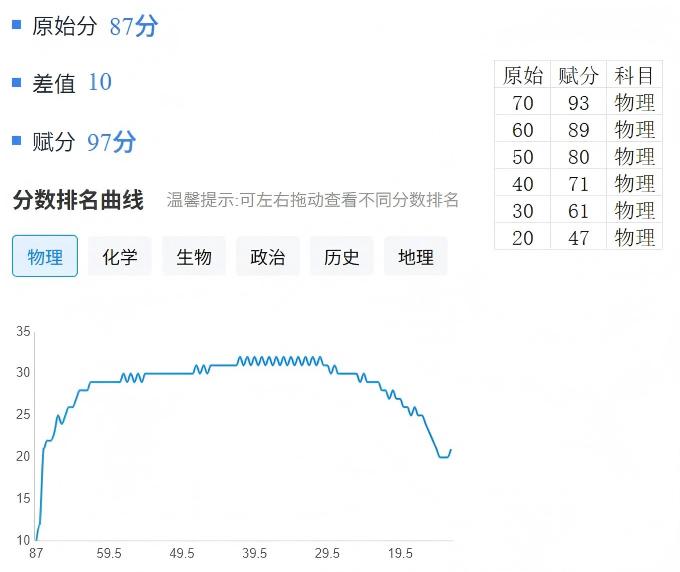The height and width of the screenshot is (572, 680).
Task: Select the 物理 subject tab
Action: (x=45, y=257)
